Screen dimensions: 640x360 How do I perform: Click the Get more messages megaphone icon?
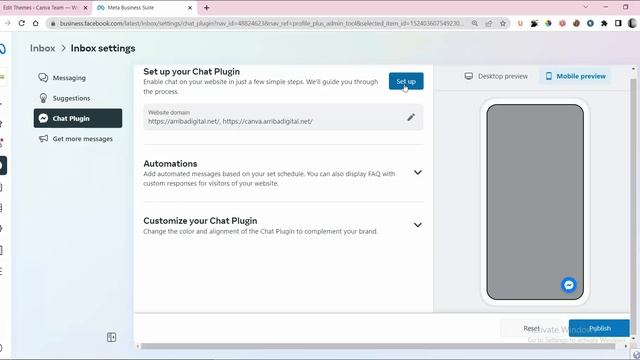point(43,139)
